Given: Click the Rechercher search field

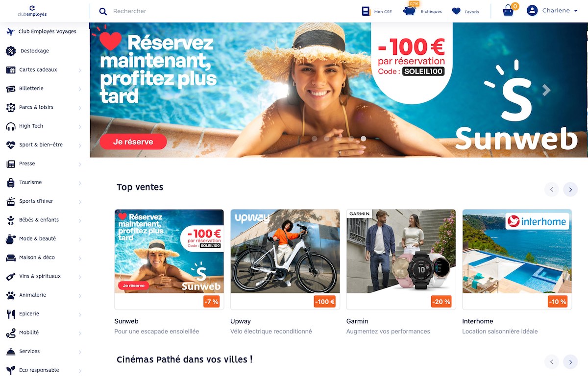Looking at the screenshot, I should tap(230, 11).
